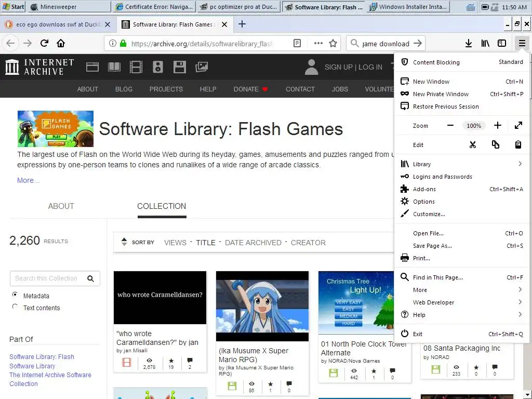Click the user avatar icon
The width and height of the screenshot is (532, 399).
311,67
